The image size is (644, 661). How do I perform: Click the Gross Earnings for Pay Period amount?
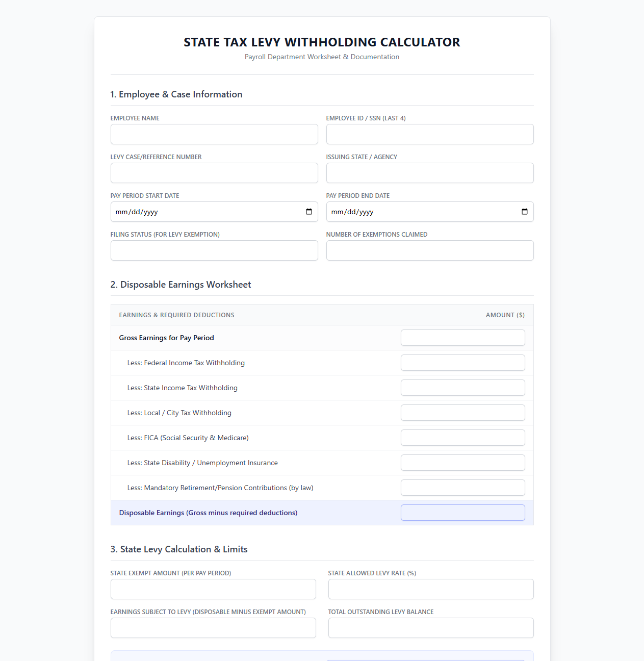click(x=463, y=338)
